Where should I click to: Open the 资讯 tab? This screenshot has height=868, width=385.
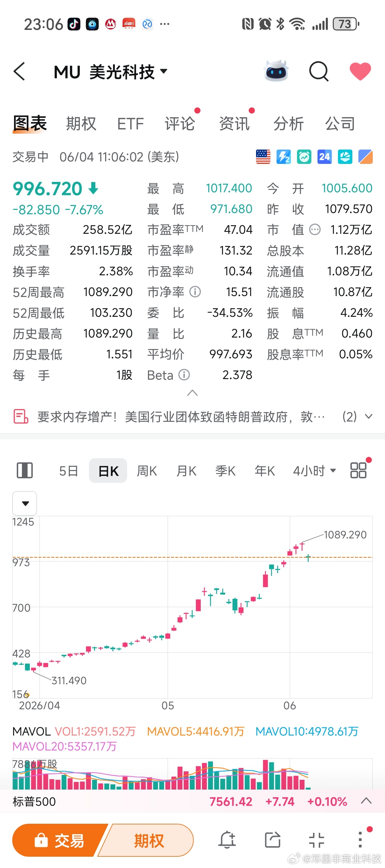(234, 124)
